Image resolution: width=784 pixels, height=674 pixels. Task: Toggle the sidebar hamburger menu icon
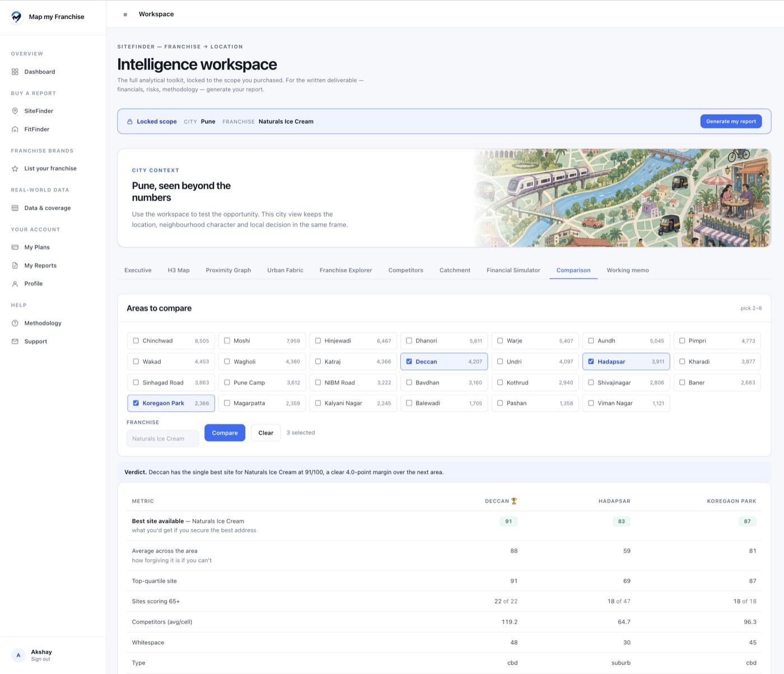(x=125, y=15)
